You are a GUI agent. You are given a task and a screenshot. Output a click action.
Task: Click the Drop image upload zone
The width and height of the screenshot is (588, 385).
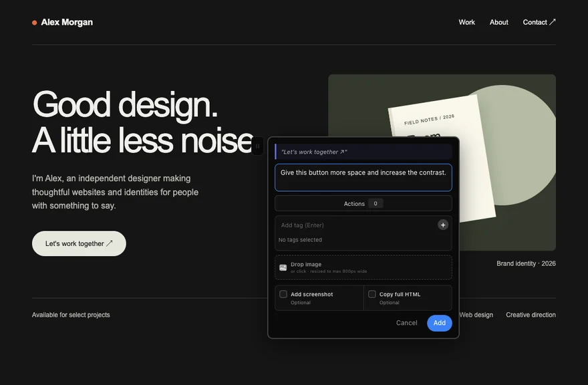coord(363,267)
